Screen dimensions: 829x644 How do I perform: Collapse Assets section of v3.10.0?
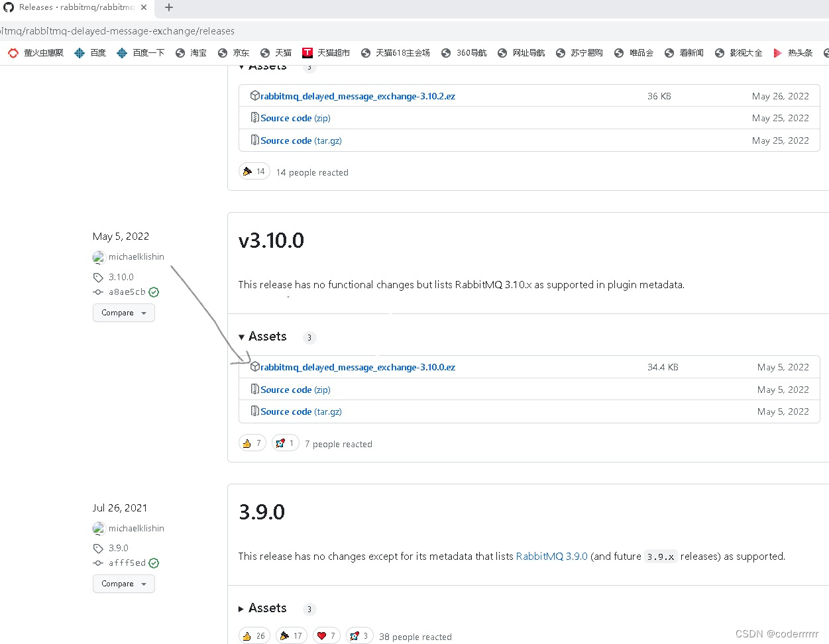pos(262,337)
